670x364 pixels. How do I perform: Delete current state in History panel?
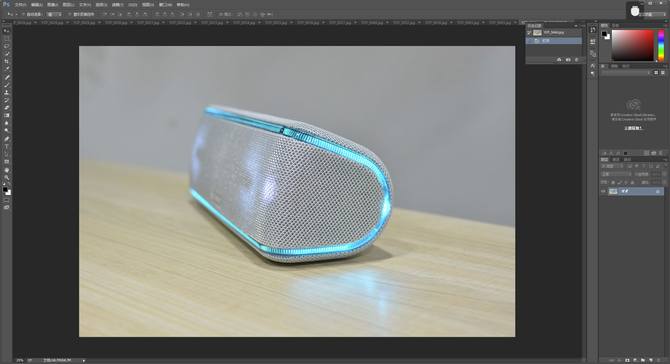coord(576,60)
